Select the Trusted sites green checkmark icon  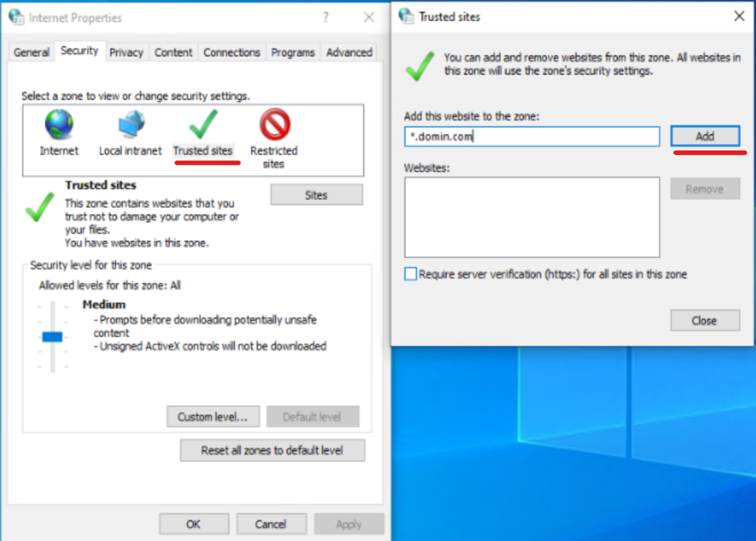[x=203, y=123]
